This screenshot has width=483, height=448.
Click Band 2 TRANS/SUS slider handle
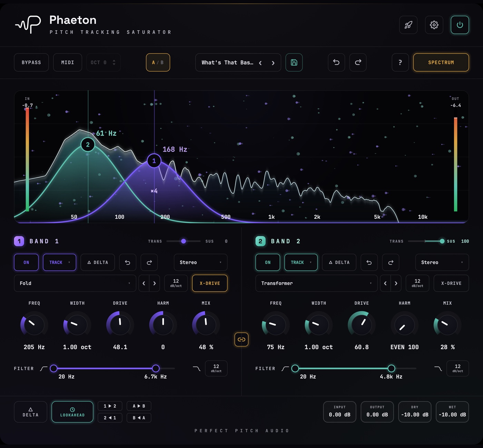(x=442, y=241)
